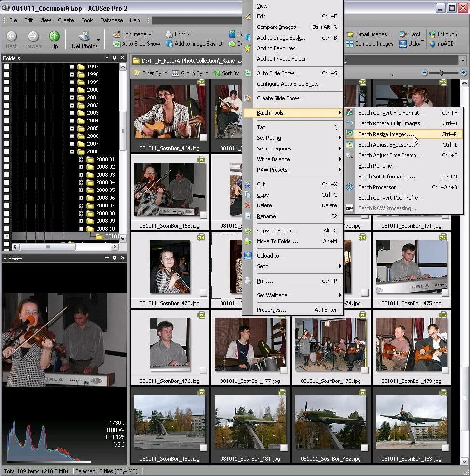
Task: Tick the checkbox on 081011_SosnBor_476.jpg thumbnail
Action: pyautogui.click(x=203, y=370)
